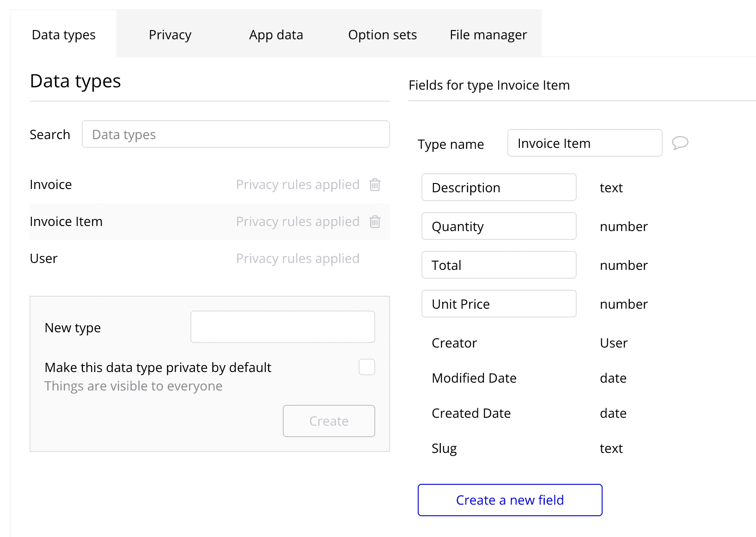
Task: Edit the Total field name
Action: (499, 265)
